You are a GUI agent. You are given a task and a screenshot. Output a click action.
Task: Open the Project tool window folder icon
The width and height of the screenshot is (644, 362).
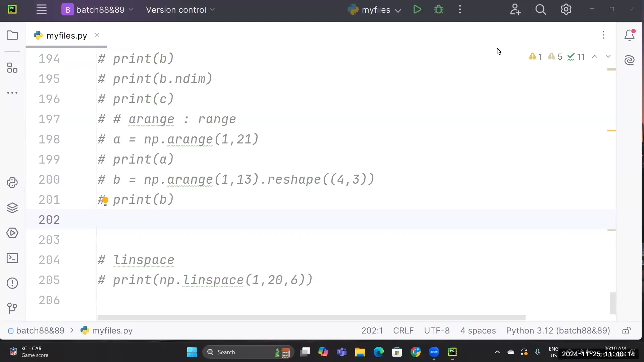[12, 35]
